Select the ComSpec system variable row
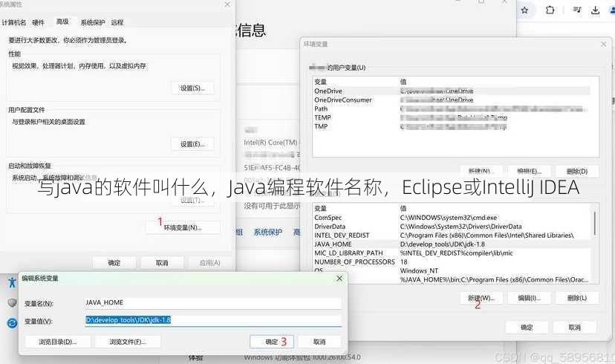 point(452,218)
